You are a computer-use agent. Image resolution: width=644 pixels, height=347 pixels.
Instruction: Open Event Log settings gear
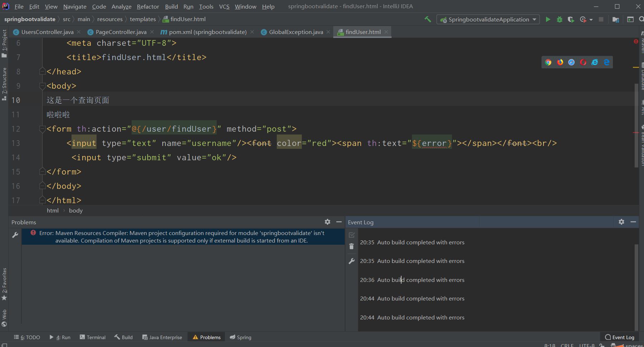(x=621, y=222)
